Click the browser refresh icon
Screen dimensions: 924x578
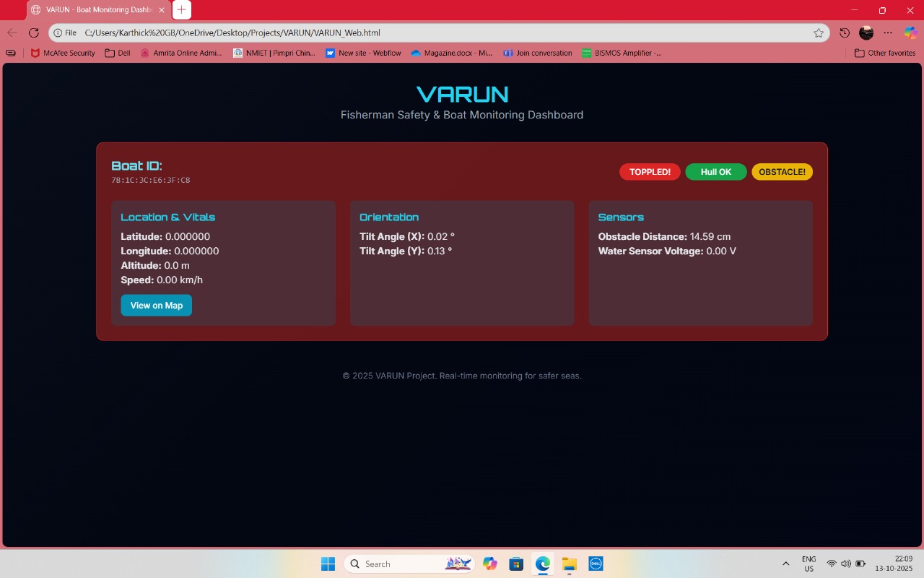coord(33,33)
